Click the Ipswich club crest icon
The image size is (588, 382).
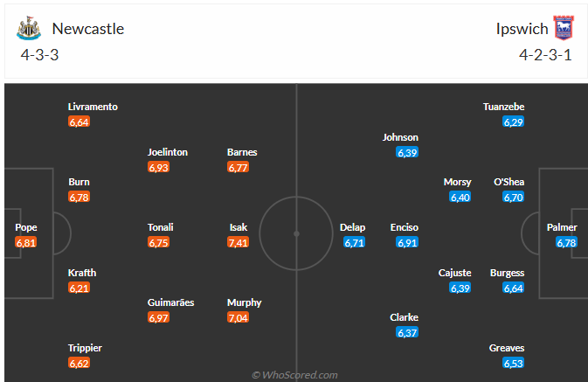point(563,29)
